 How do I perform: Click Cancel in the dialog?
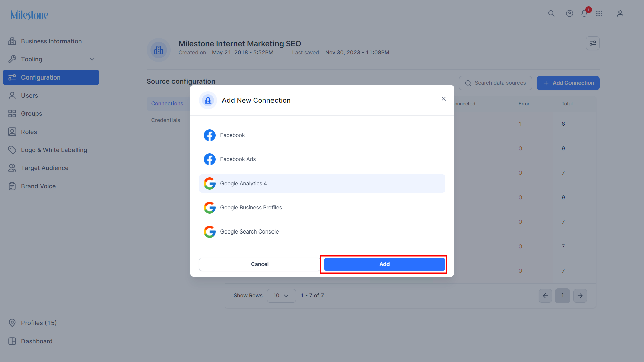(x=260, y=264)
